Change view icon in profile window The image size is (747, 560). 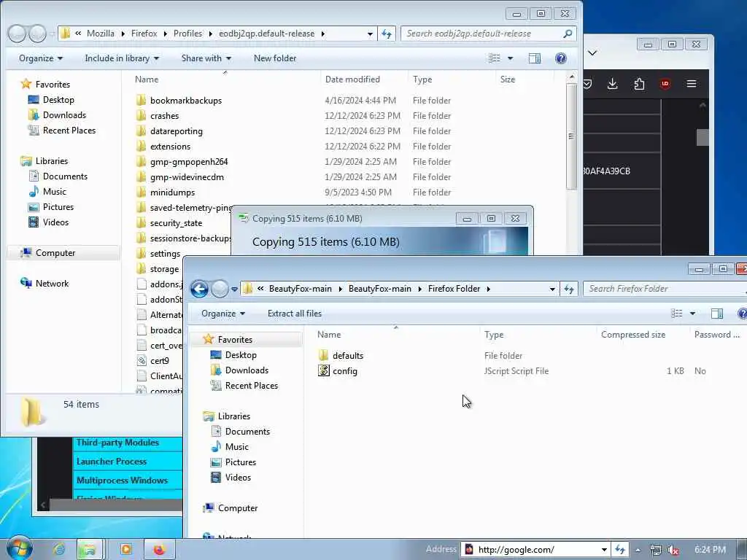point(495,58)
